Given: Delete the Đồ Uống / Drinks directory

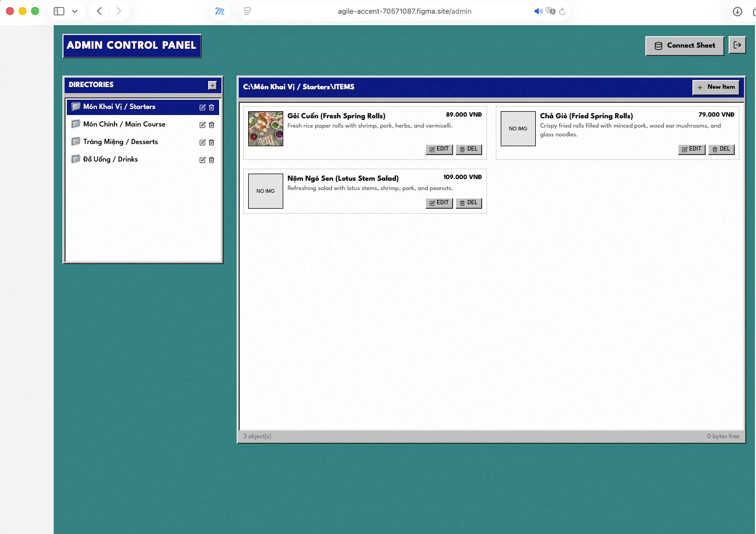Looking at the screenshot, I should click(x=211, y=160).
